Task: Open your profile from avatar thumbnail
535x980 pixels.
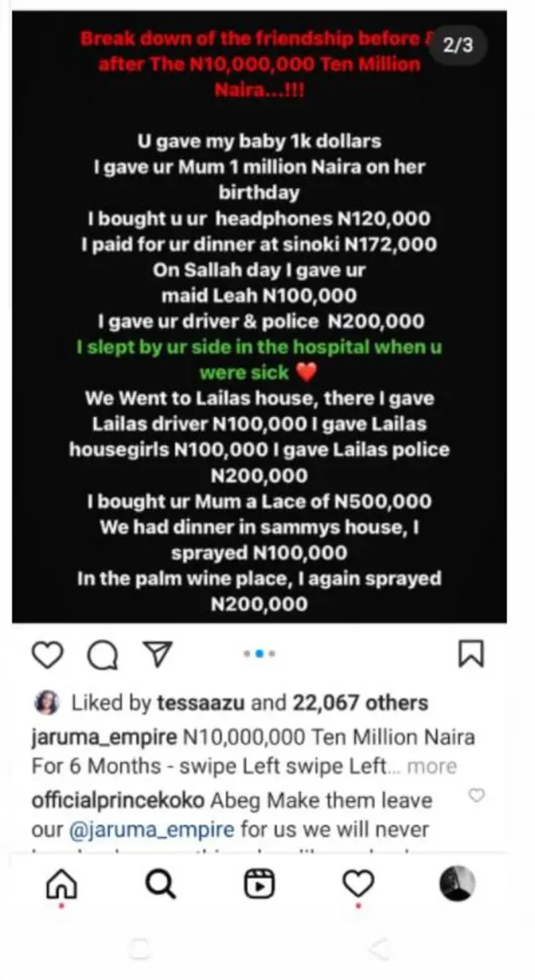Action: (457, 883)
